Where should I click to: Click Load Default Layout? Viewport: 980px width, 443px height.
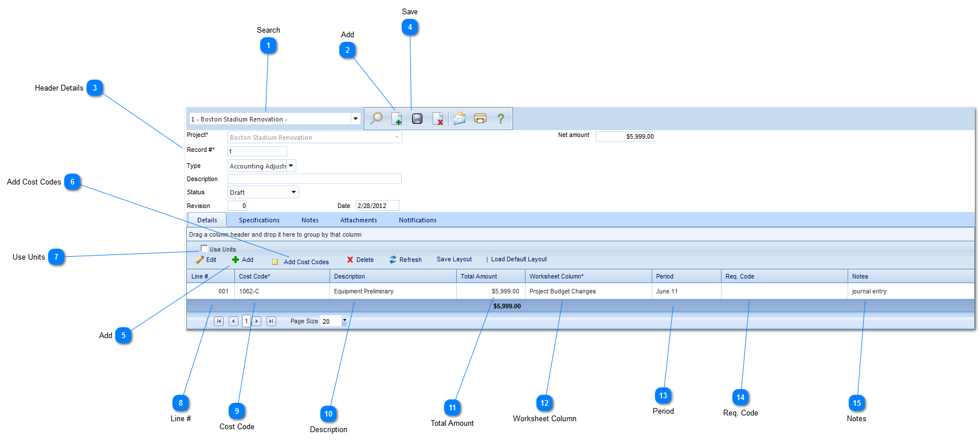(x=519, y=260)
